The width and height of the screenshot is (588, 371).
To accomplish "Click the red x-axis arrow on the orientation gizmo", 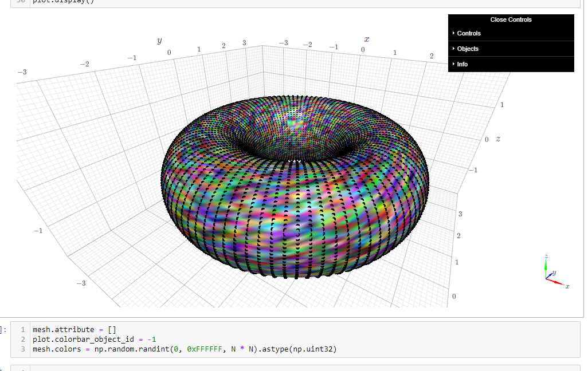I will [x=556, y=282].
